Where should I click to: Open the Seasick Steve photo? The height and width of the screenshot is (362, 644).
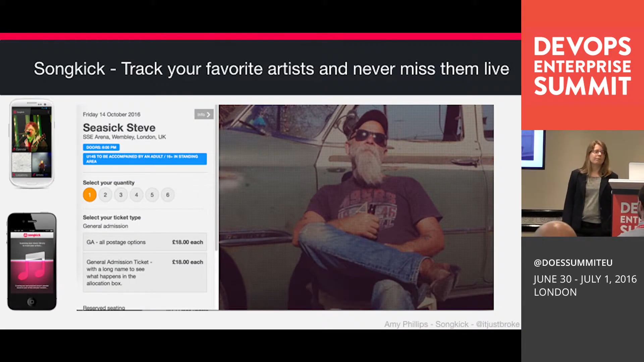point(356,207)
